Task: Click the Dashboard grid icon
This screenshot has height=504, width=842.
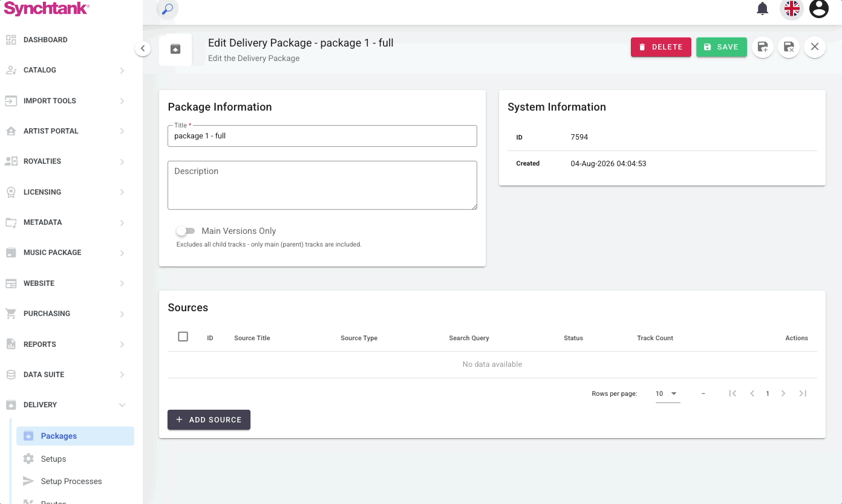Action: pyautogui.click(x=11, y=40)
